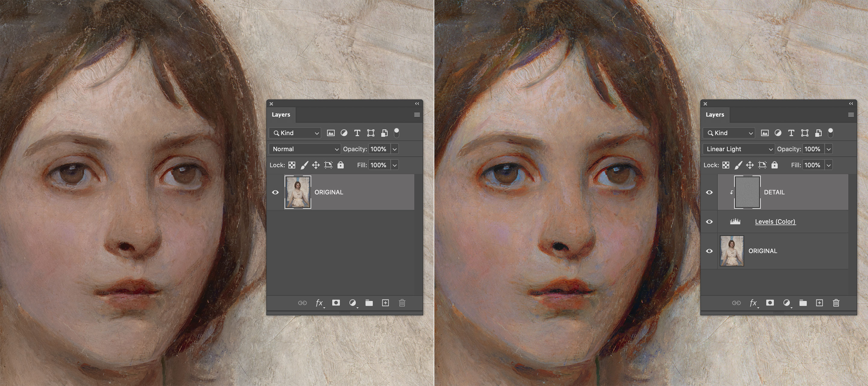The image size is (868, 386).
Task: Open Fill slider arrow in right panel
Action: click(829, 165)
